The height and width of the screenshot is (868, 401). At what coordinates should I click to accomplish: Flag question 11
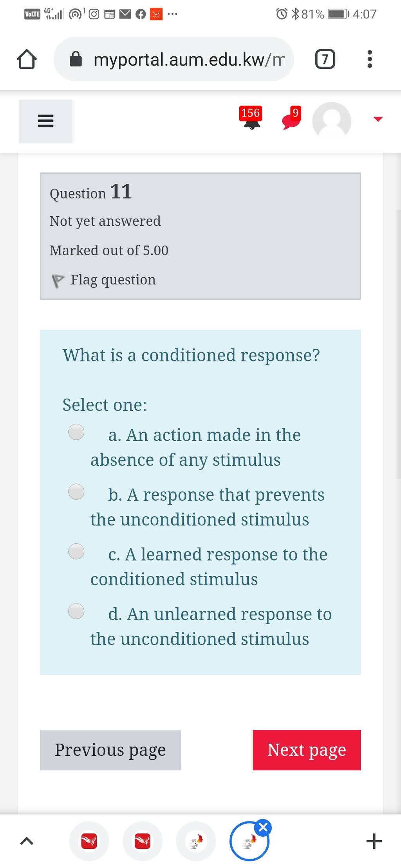coord(104,280)
